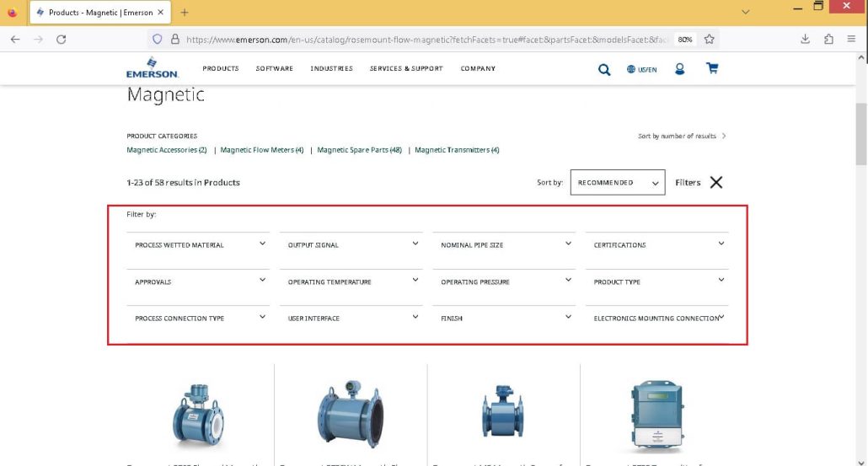Image resolution: width=868 pixels, height=466 pixels.
Task: Open the Company menu
Action: 478,68
